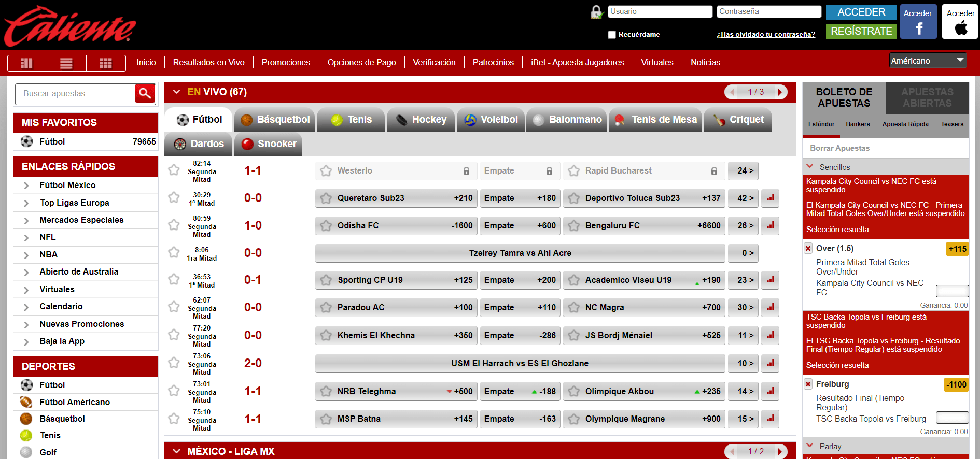Bet on Empate +600 Odisha match
Image resolution: width=980 pixels, height=459 pixels.
(x=520, y=225)
